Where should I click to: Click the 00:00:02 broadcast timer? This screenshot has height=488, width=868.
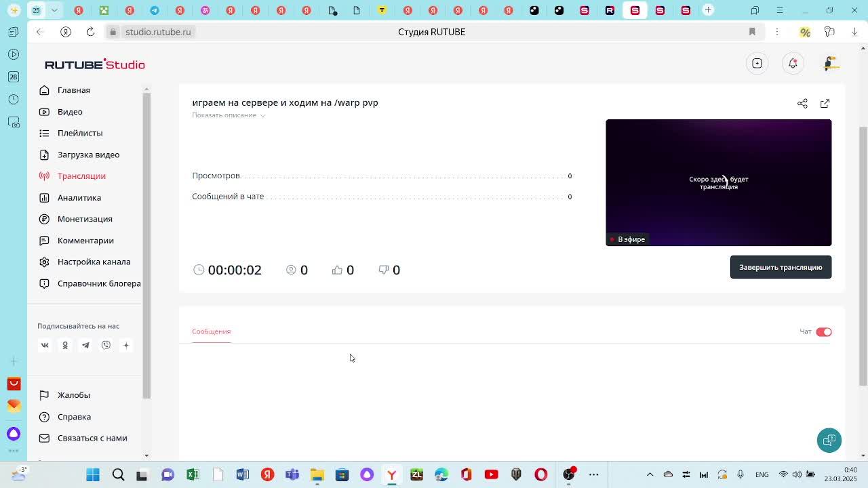pos(235,270)
